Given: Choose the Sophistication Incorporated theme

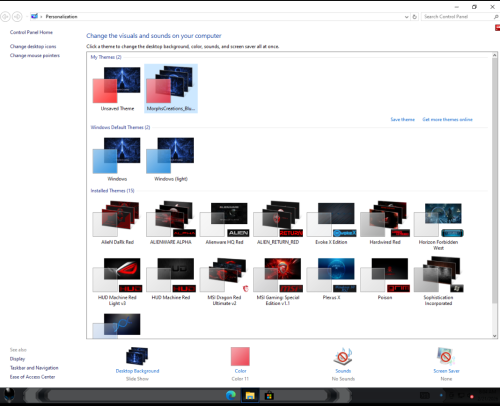Looking at the screenshot, I should click(x=438, y=281).
